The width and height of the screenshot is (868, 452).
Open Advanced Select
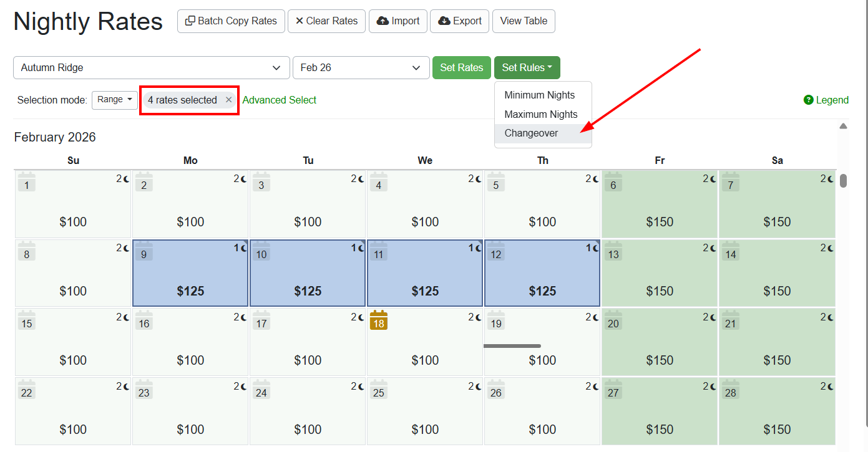click(x=279, y=100)
